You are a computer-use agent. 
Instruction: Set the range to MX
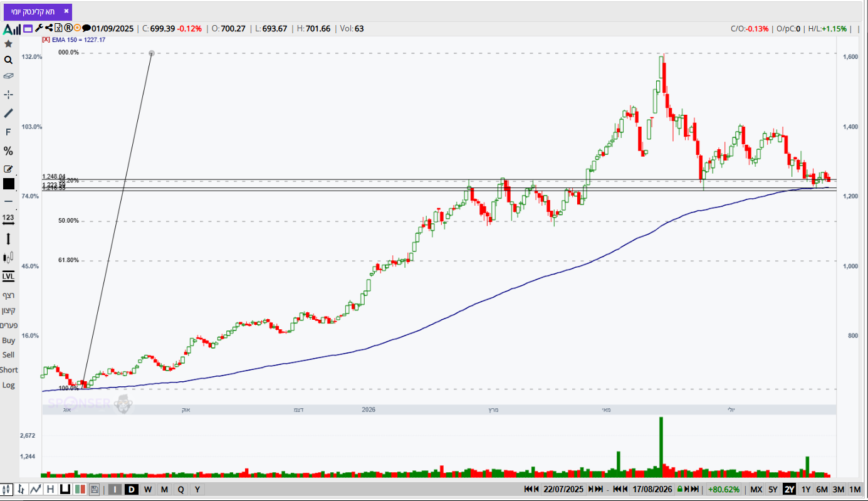(x=756, y=489)
